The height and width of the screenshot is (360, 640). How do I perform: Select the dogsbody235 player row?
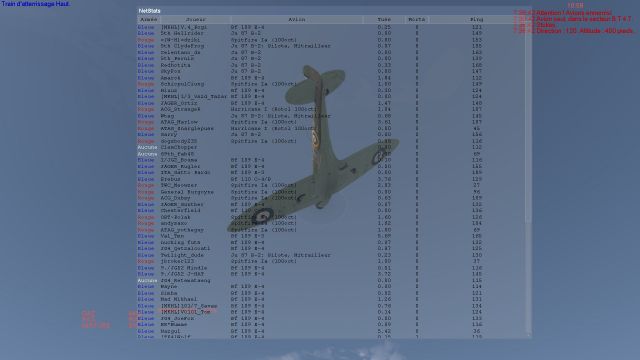pos(331,141)
